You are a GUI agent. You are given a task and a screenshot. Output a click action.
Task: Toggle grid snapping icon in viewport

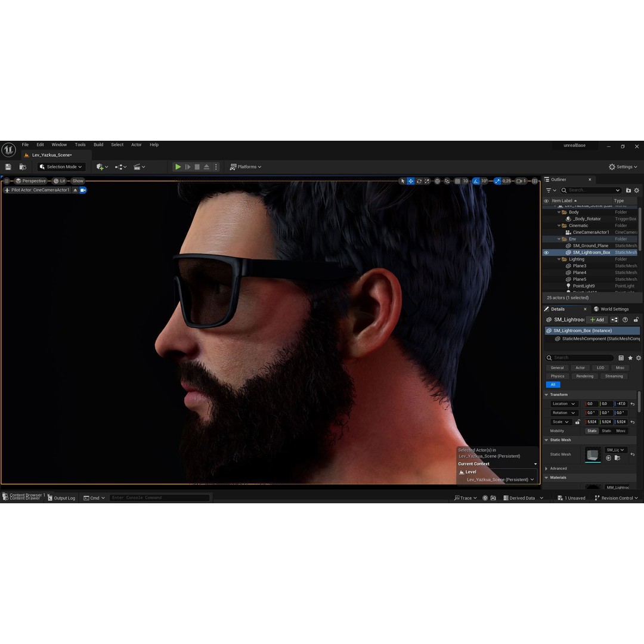[457, 181]
